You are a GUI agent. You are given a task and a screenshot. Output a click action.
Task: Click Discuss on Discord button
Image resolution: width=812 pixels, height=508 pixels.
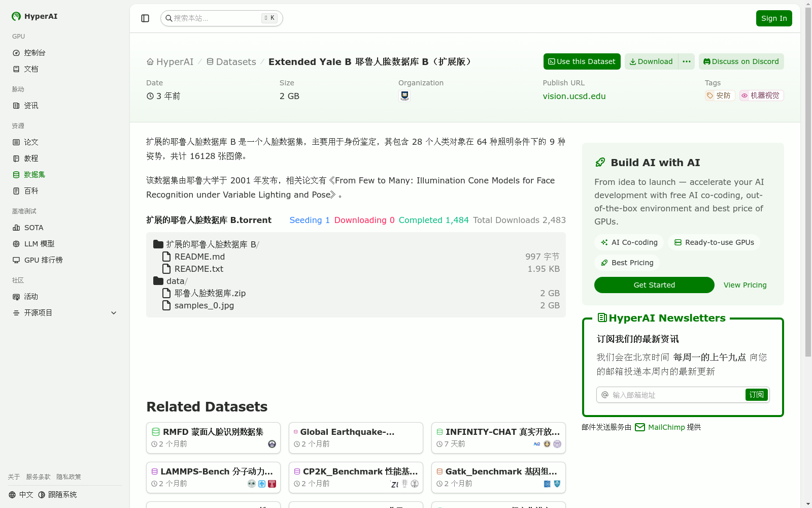coord(741,61)
